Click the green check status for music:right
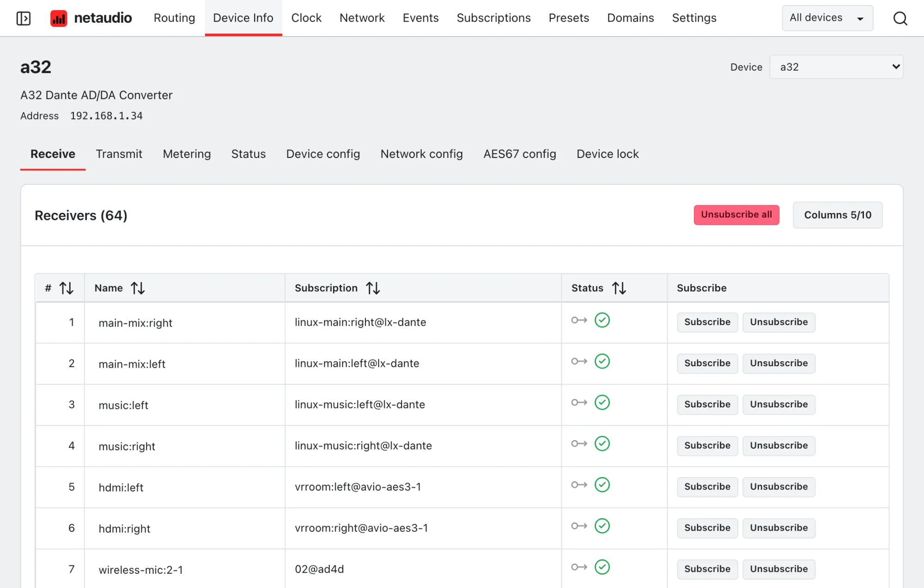Image resolution: width=924 pixels, height=588 pixels. tap(602, 443)
